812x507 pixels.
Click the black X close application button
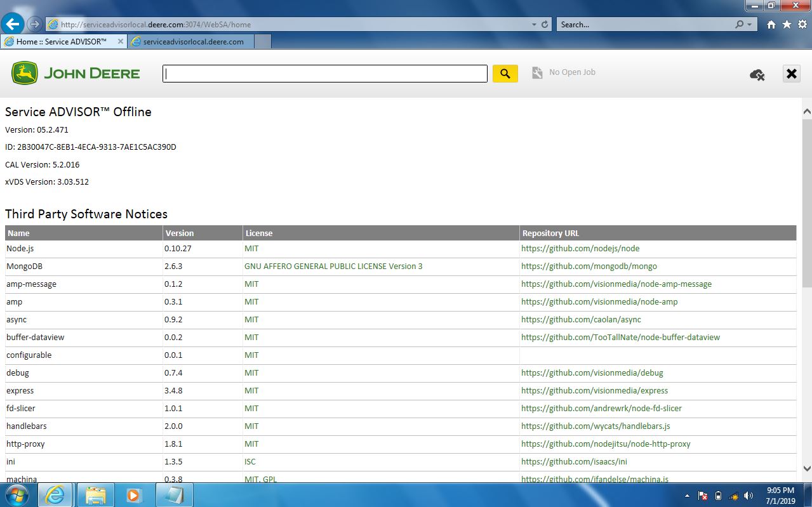(x=791, y=74)
